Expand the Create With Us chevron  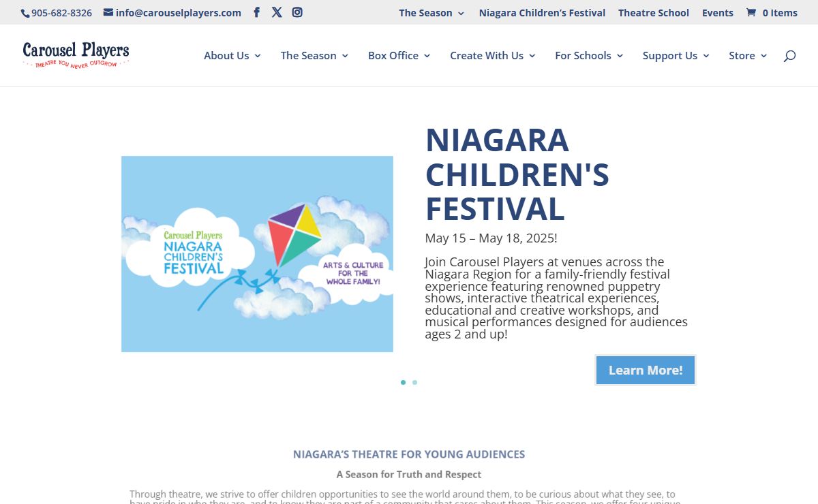tap(532, 56)
